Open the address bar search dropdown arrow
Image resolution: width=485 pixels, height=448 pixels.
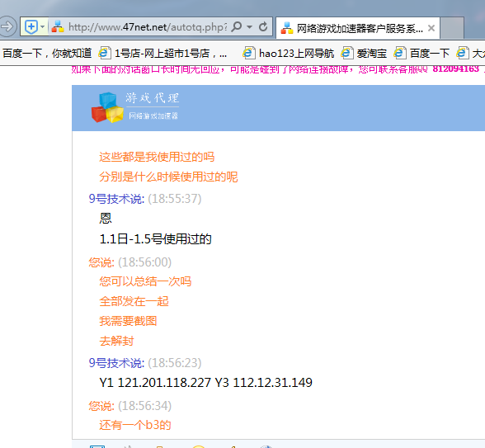[250, 27]
